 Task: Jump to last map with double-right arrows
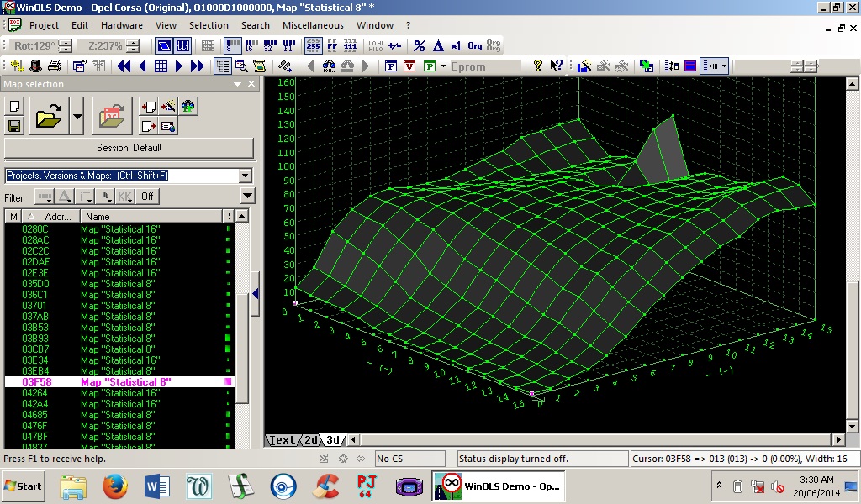point(197,66)
